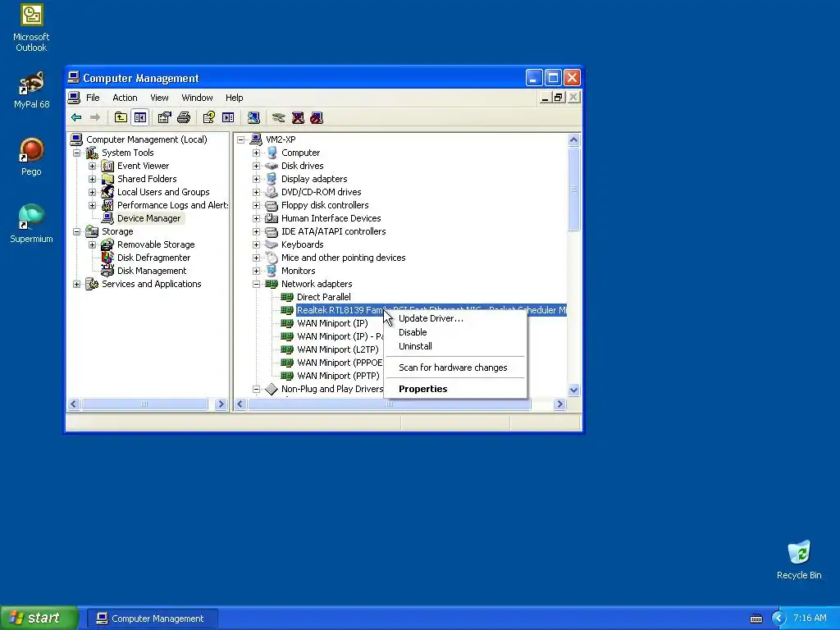Click the Event Viewer icon in console tree
Image resolution: width=840 pixels, height=630 pixels.
(x=107, y=166)
